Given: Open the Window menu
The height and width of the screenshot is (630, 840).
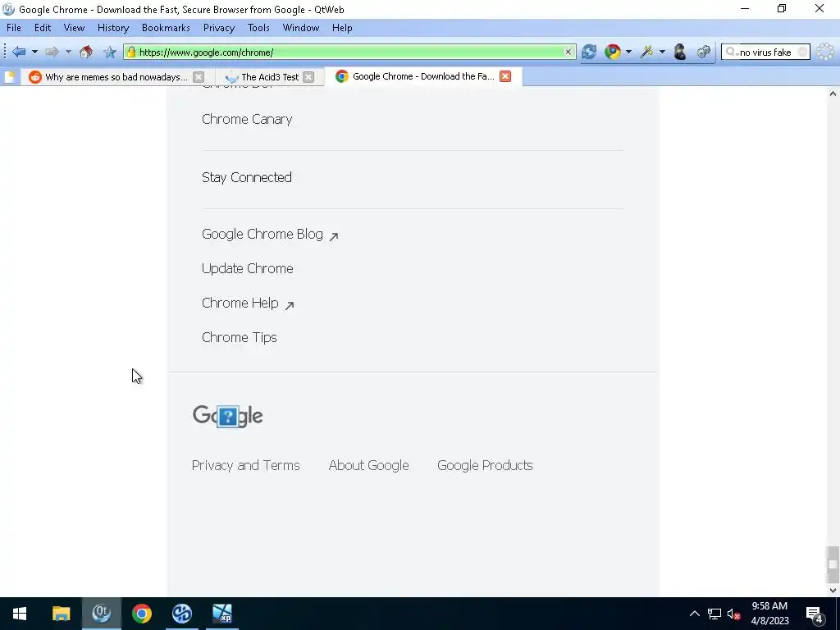Looking at the screenshot, I should click(300, 28).
